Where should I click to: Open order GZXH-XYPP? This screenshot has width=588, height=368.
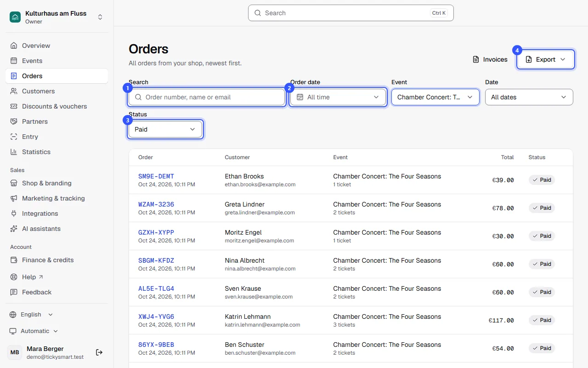click(x=156, y=232)
